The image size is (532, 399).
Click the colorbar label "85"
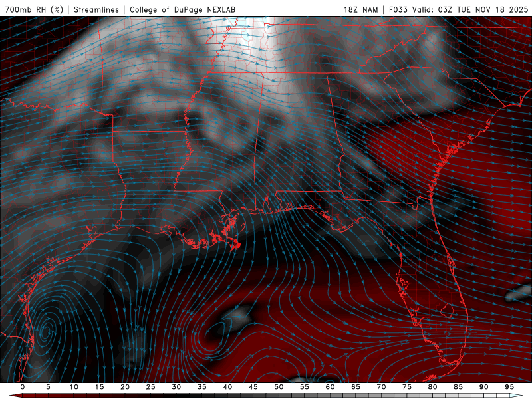pyautogui.click(x=458, y=387)
